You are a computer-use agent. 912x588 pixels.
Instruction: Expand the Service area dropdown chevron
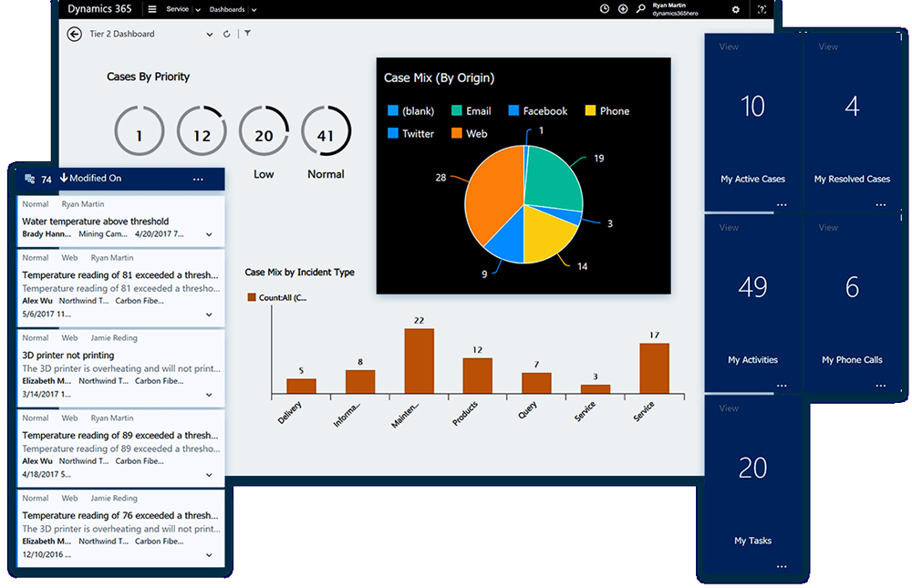(x=198, y=10)
